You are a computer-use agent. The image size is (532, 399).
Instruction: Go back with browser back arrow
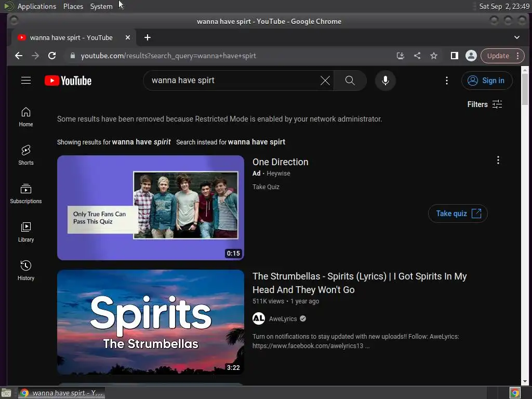click(19, 56)
